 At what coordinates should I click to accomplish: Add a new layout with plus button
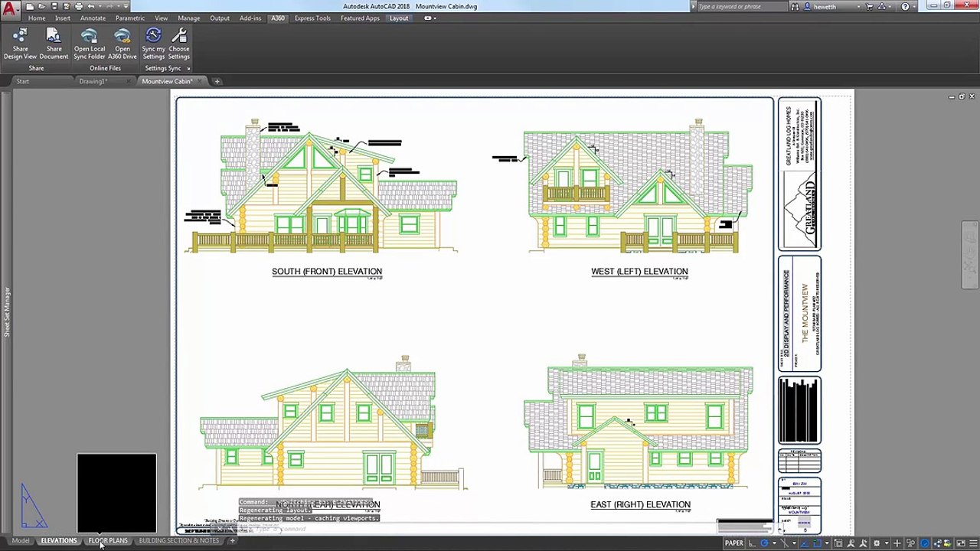click(232, 541)
